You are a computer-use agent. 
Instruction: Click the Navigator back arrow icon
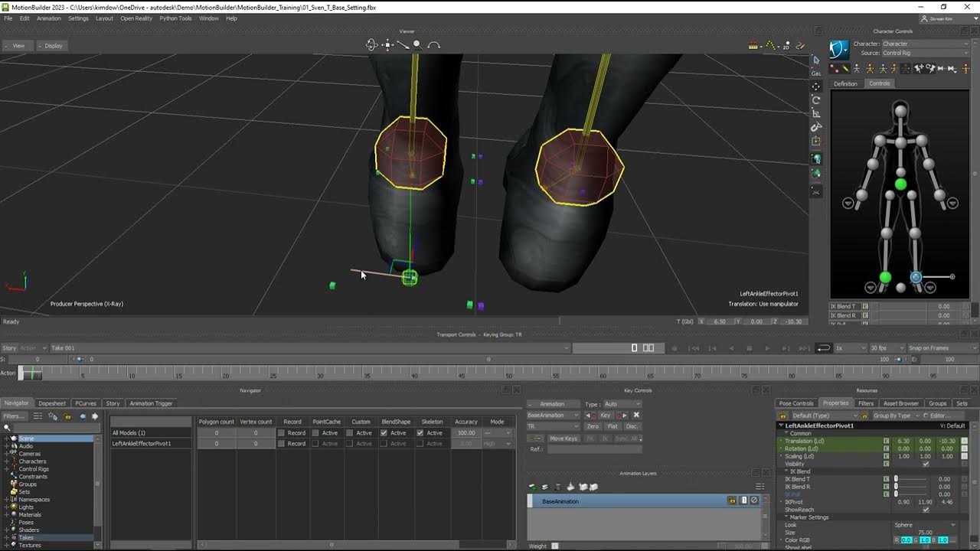click(82, 416)
